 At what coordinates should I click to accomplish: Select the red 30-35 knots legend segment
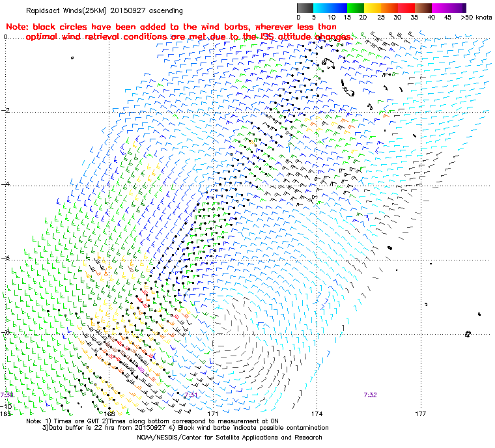coord(406,8)
